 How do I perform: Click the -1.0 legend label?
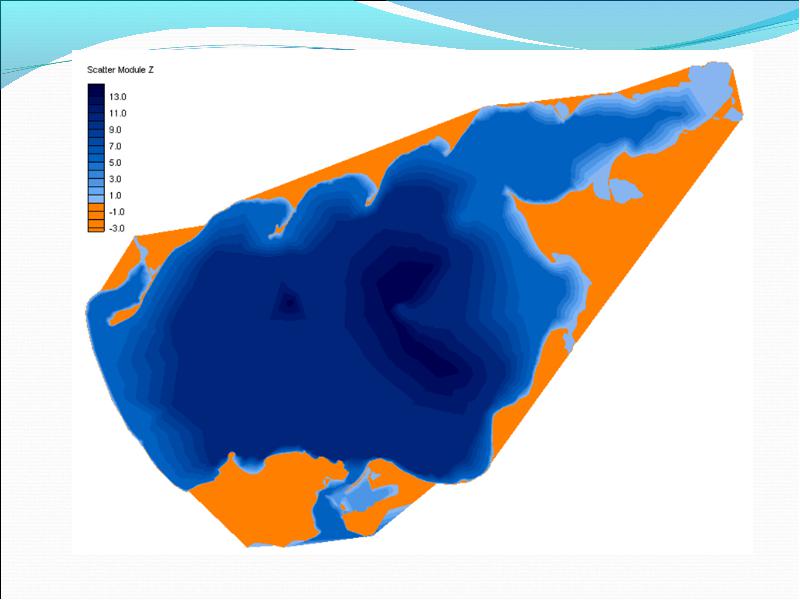pyautogui.click(x=117, y=212)
